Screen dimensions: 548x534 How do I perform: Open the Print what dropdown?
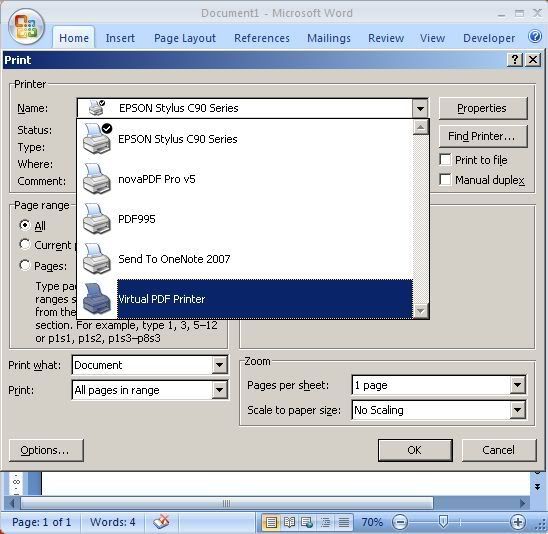pos(219,365)
